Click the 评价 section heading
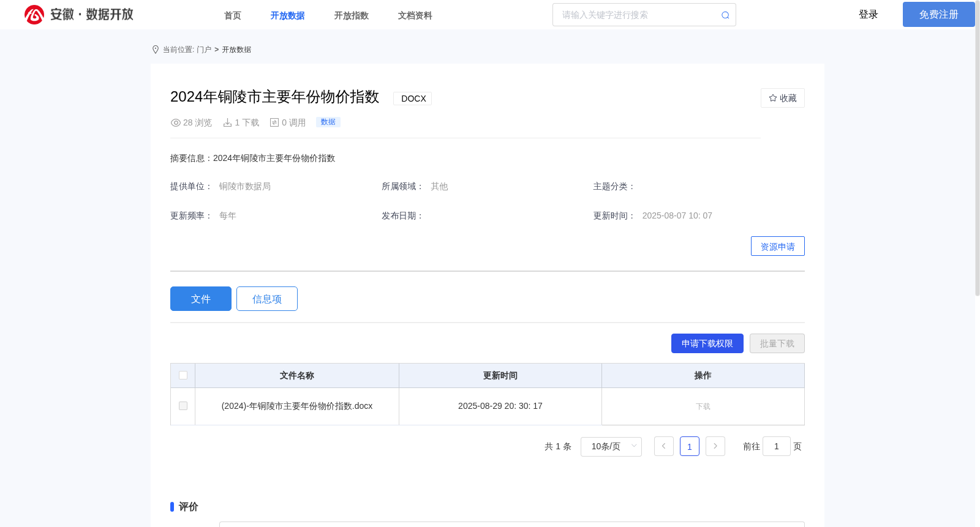The width and height of the screenshot is (980, 527). pos(189,507)
